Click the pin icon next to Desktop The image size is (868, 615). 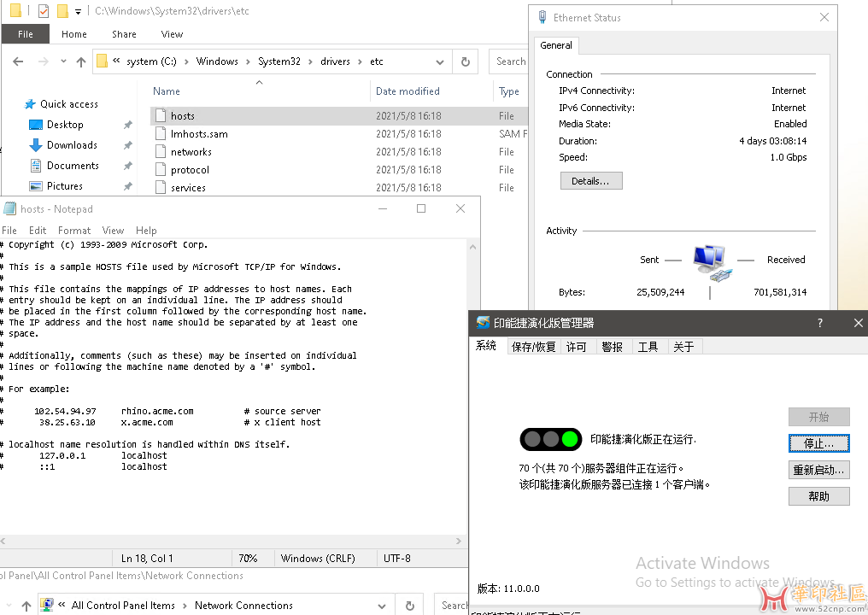pos(128,125)
